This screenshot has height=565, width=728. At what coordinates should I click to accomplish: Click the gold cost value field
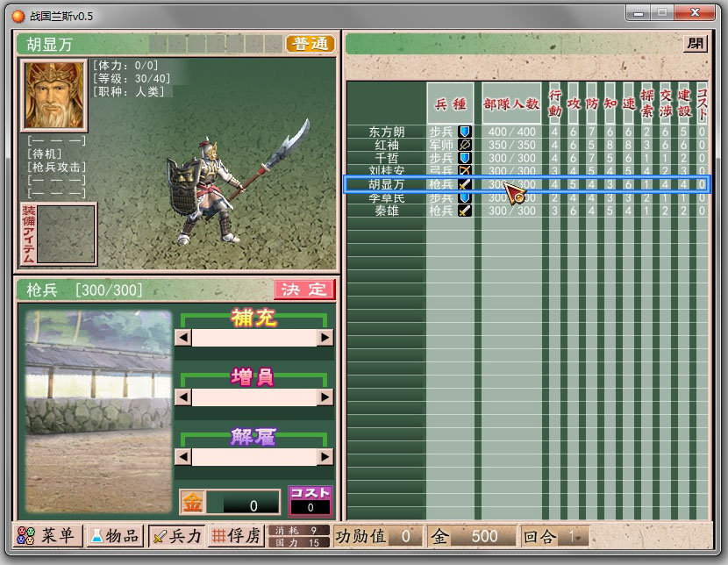[243, 503]
